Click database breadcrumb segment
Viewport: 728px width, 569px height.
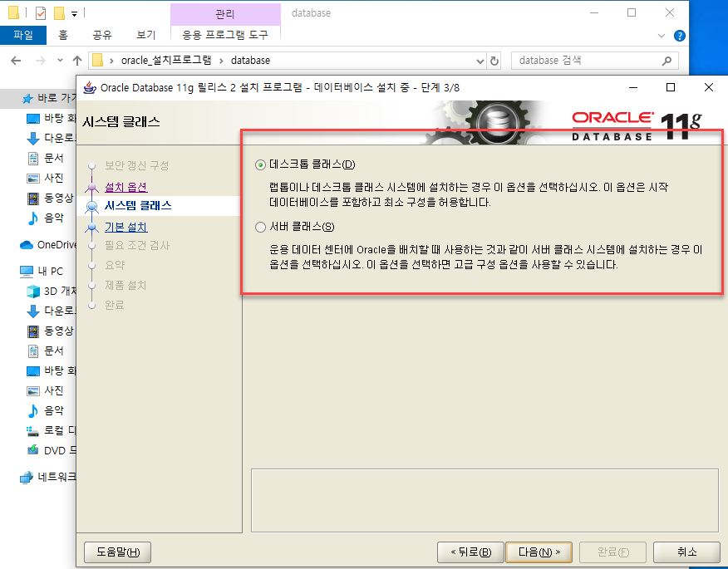[250, 61]
